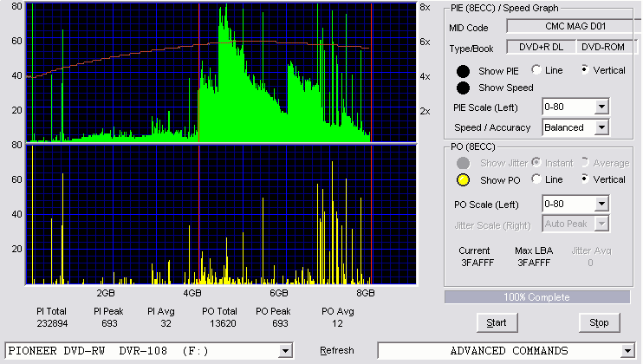This screenshot has width=643, height=364.
Task: Click the DVD+R DL type field
Action: click(542, 47)
